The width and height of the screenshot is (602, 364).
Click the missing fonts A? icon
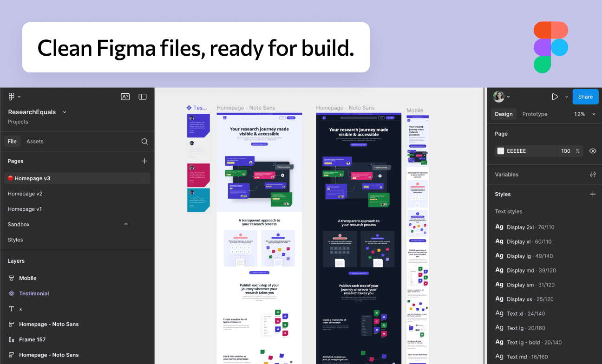[x=125, y=97]
